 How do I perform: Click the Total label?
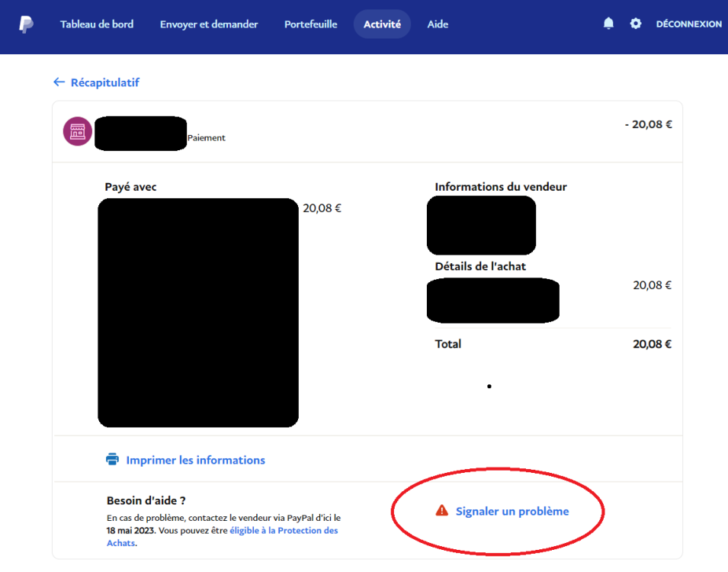tap(448, 344)
